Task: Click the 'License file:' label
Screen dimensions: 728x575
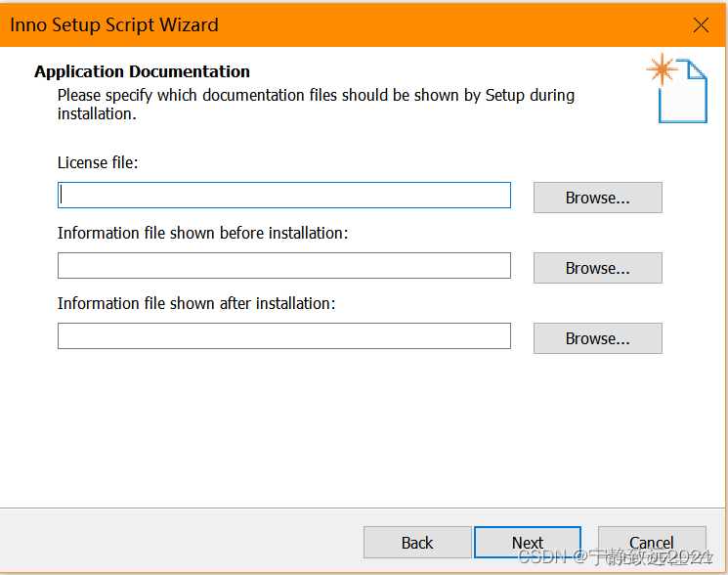Action: coord(98,162)
